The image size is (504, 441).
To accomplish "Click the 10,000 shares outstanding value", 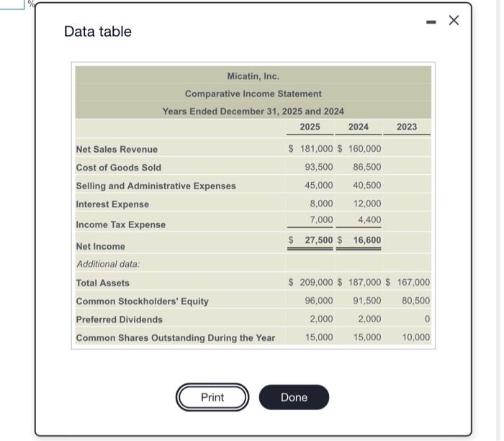I will pyautogui.click(x=416, y=337).
